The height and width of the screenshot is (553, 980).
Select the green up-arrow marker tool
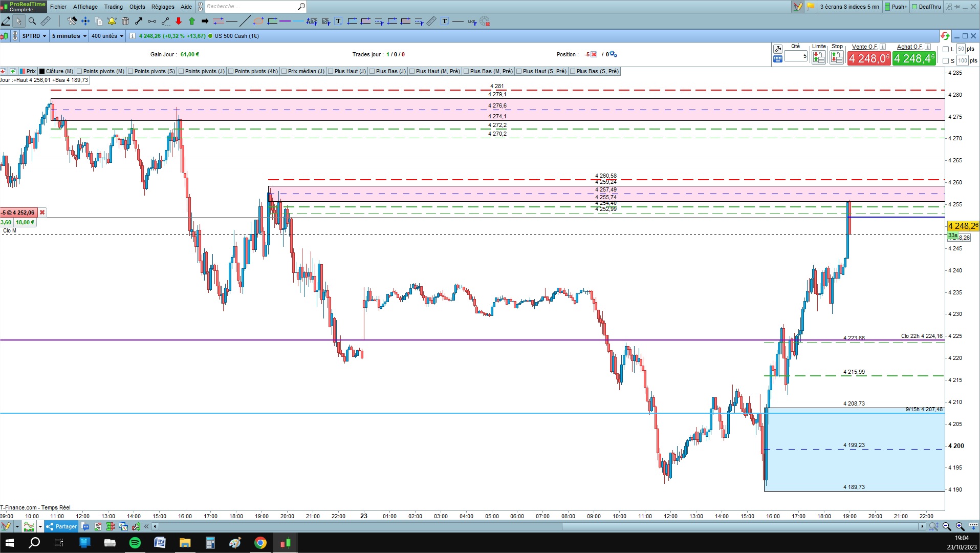(192, 21)
